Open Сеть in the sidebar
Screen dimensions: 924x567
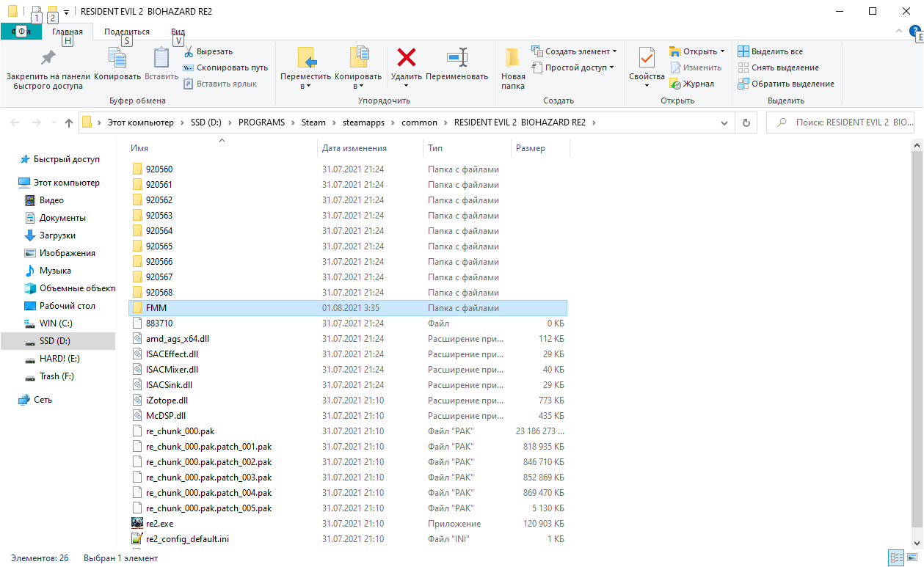pyautogui.click(x=43, y=400)
